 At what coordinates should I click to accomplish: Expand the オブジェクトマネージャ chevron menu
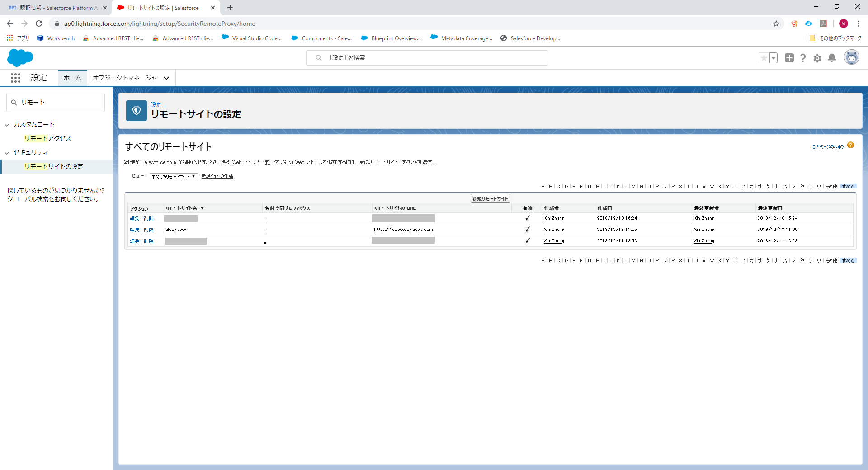[166, 78]
